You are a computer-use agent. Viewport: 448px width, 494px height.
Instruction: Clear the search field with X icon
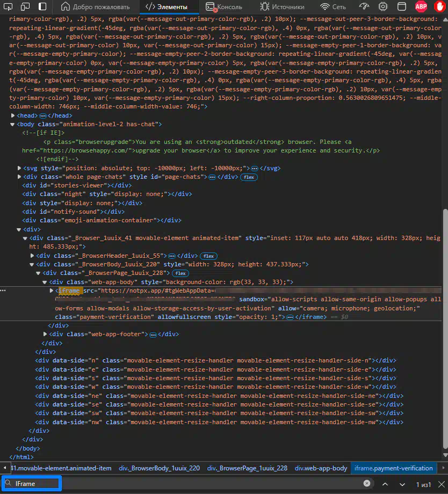(366, 484)
